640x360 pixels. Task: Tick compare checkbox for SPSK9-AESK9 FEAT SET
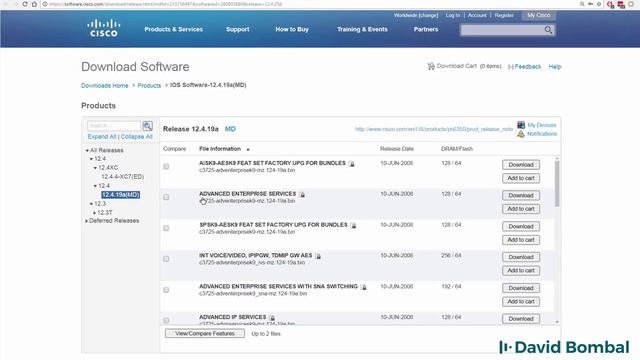click(166, 228)
